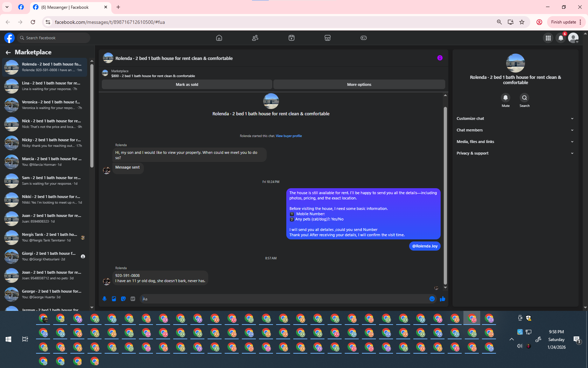This screenshot has width=588, height=368.
Task: Open the Marketplace icon in top navigation
Action: coord(328,38)
